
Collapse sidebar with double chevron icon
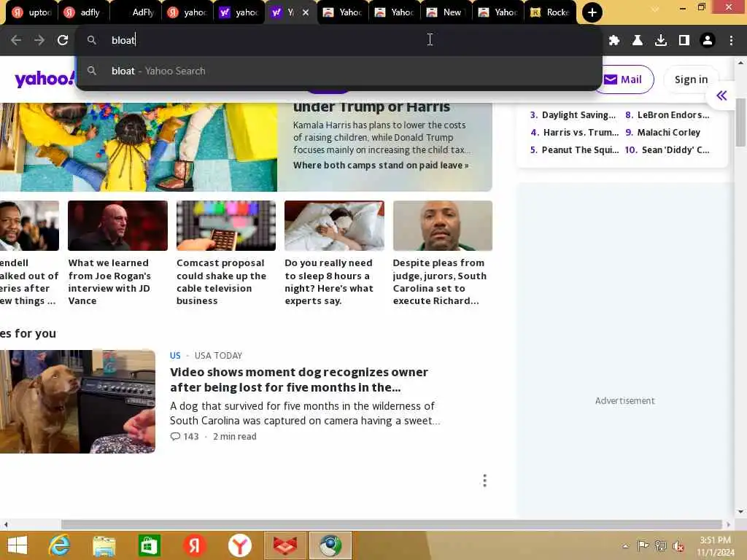point(721,96)
